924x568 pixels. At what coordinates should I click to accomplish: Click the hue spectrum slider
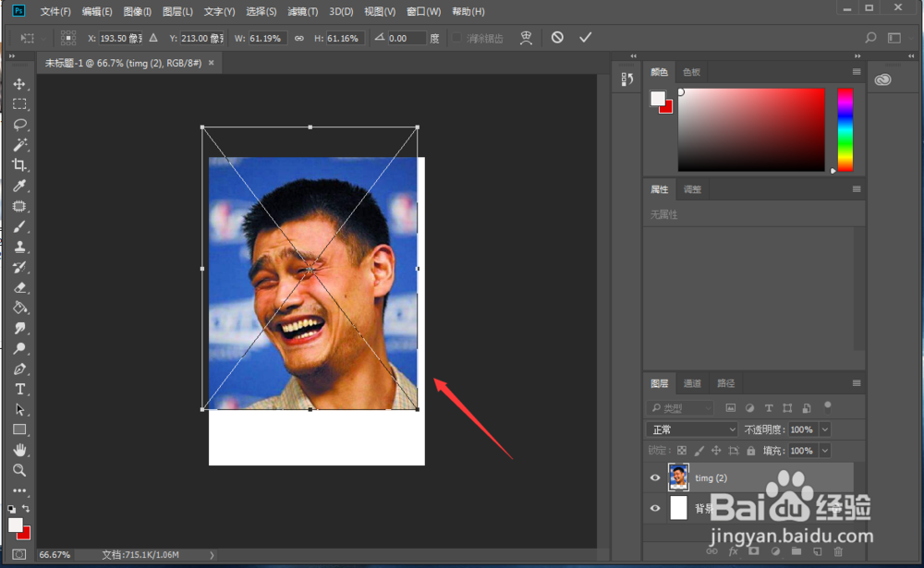click(845, 129)
